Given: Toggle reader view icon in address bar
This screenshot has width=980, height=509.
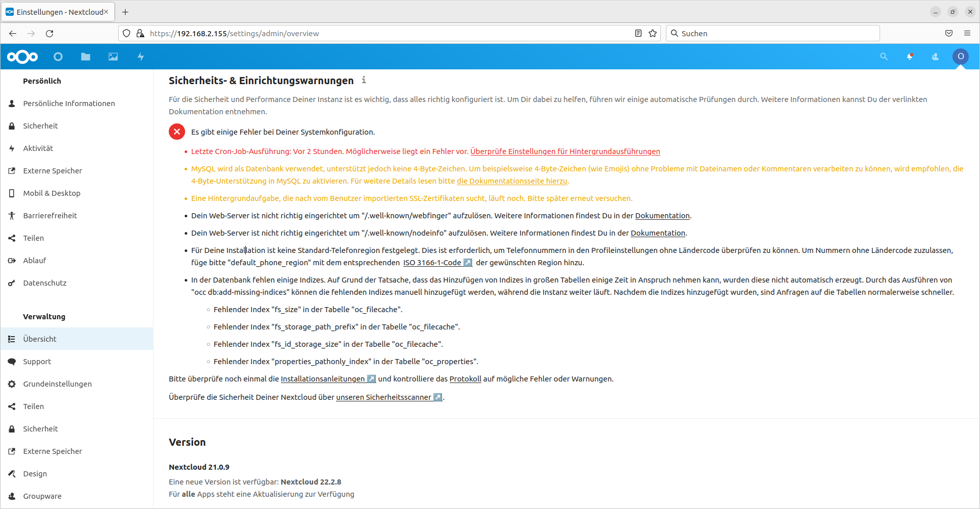Looking at the screenshot, I should coord(638,33).
